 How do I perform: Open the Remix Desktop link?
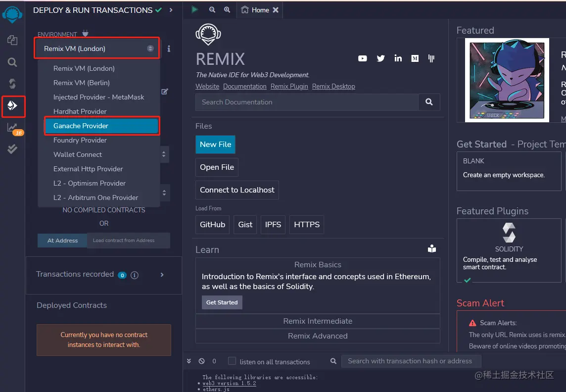[333, 86]
